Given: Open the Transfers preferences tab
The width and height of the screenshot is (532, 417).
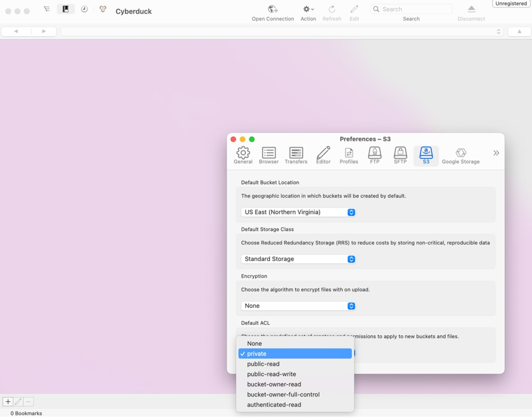Looking at the screenshot, I should coord(296,155).
